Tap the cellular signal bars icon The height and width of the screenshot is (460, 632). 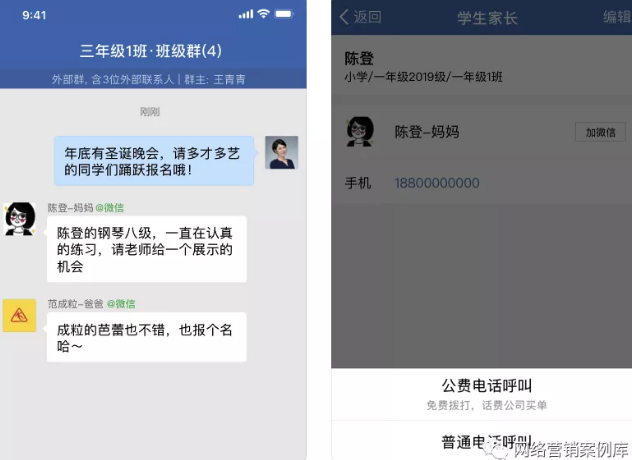tap(245, 15)
